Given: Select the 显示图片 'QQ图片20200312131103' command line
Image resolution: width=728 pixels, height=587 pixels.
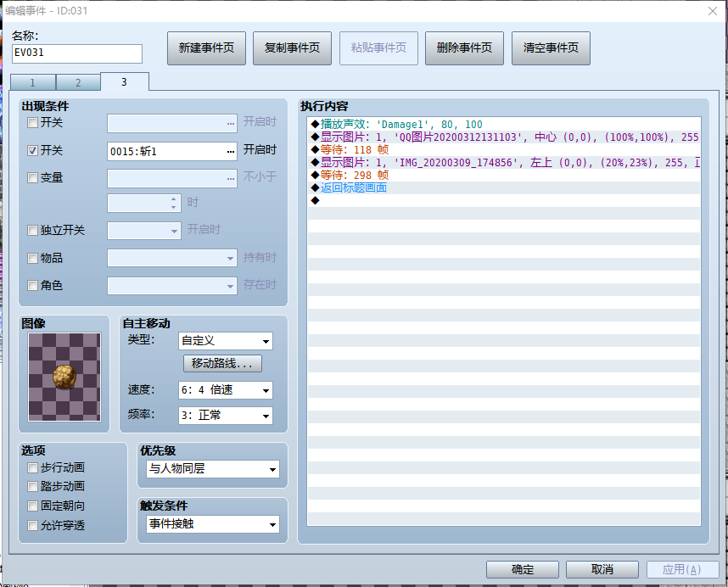Looking at the screenshot, I should (504, 137).
